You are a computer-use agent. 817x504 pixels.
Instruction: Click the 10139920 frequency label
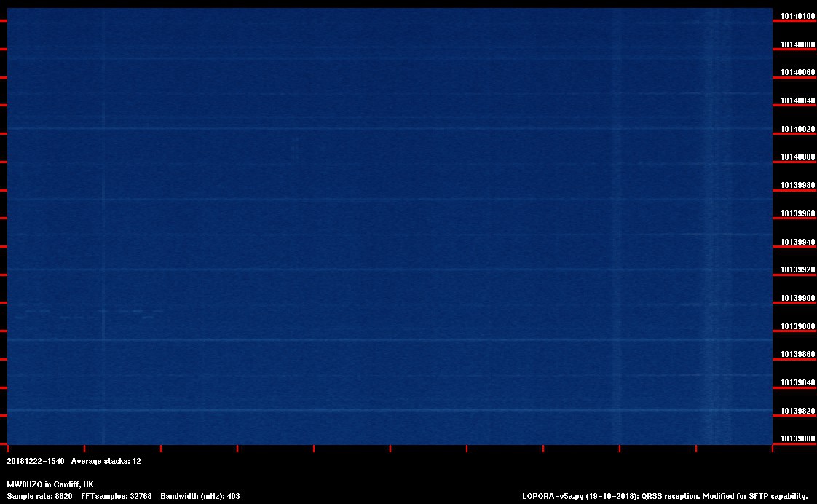pyautogui.click(x=797, y=269)
